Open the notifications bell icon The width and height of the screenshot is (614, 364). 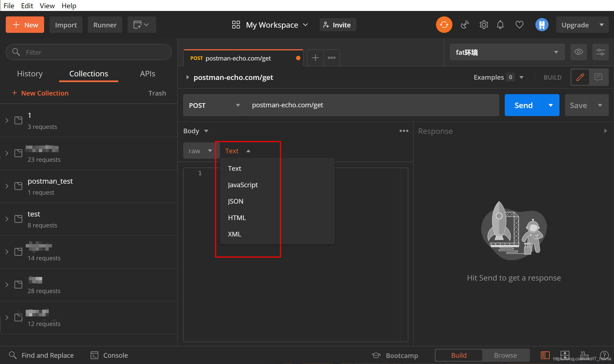coord(500,25)
